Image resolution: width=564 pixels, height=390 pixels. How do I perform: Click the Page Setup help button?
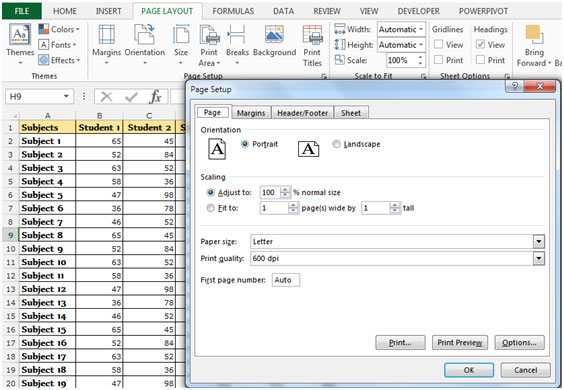pos(515,86)
